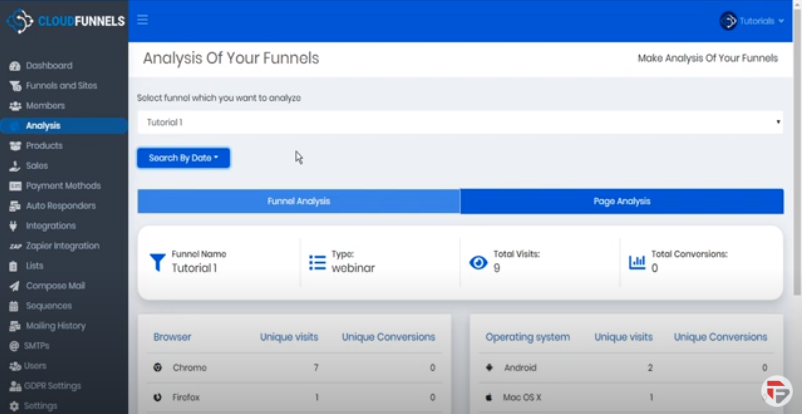Click the Android icon in operating system table
The image size is (802, 414).
point(489,368)
